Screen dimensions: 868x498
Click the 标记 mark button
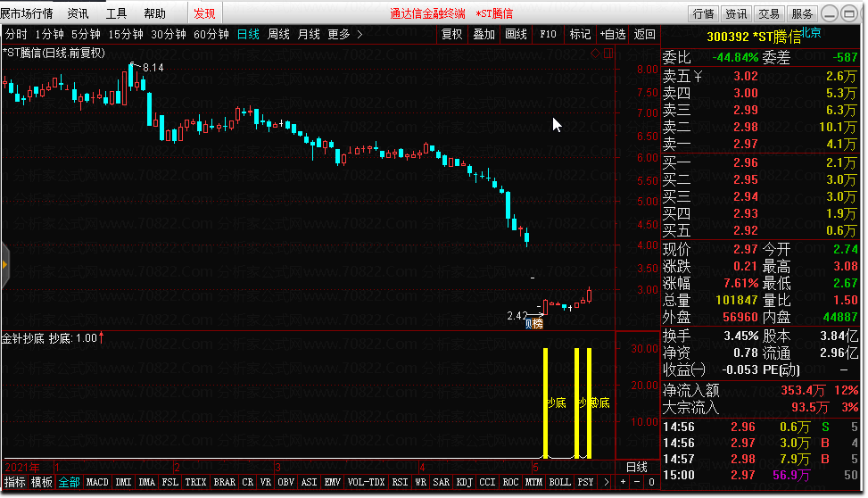580,34
